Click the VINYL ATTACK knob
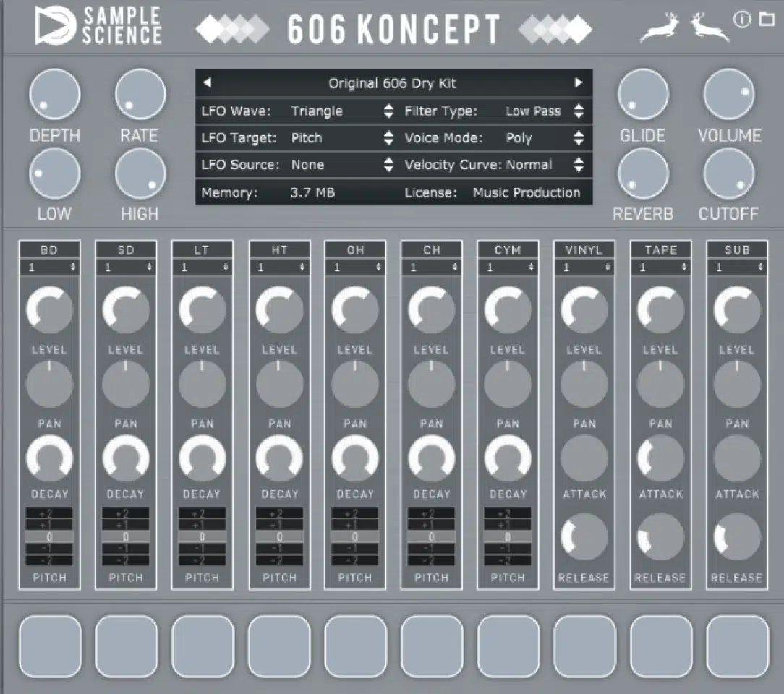The image size is (784, 694). pyautogui.click(x=584, y=458)
